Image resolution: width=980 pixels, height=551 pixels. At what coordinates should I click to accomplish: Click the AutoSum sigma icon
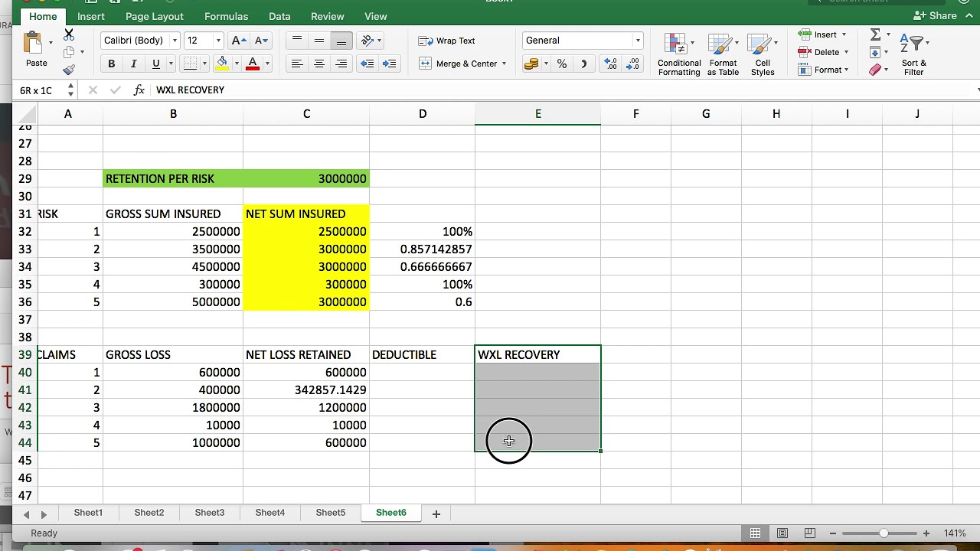coord(875,34)
